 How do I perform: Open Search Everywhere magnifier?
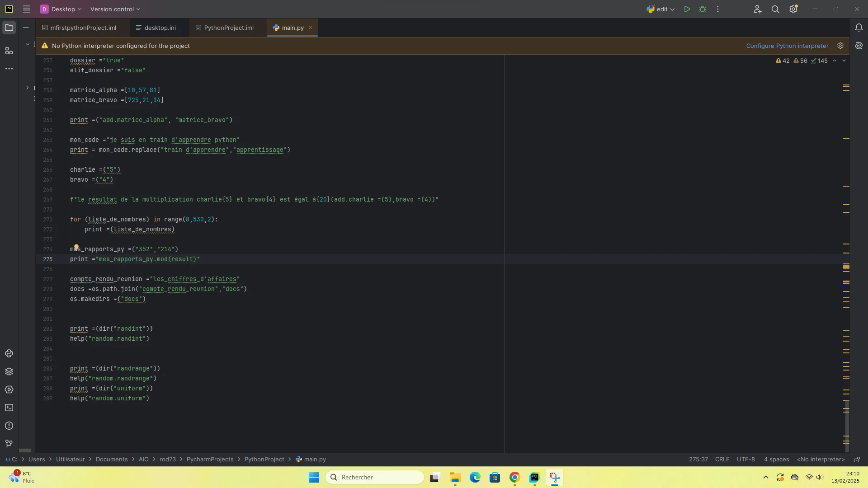coord(775,9)
